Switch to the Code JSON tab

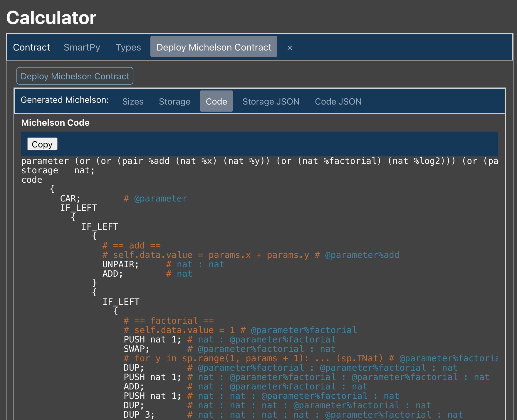338,102
